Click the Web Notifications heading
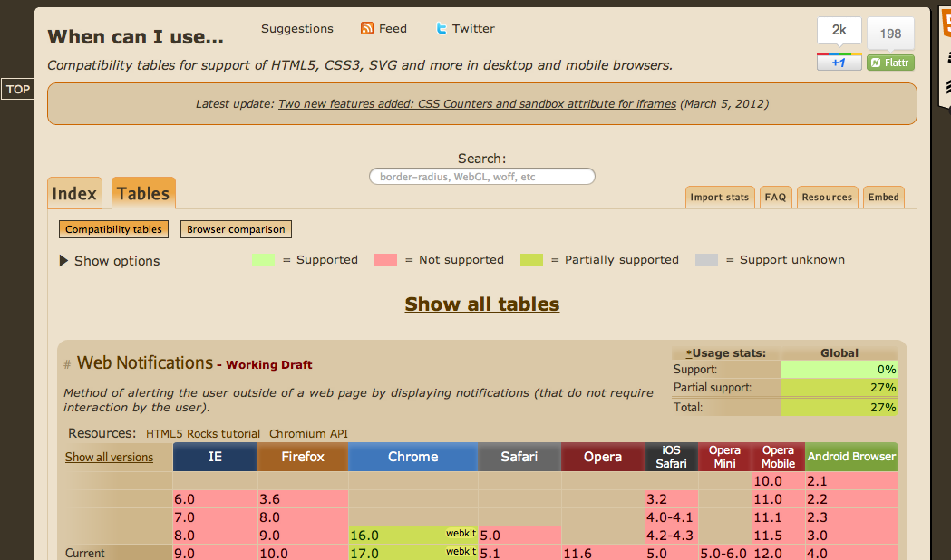Screen dimensions: 951x560 coord(145,362)
